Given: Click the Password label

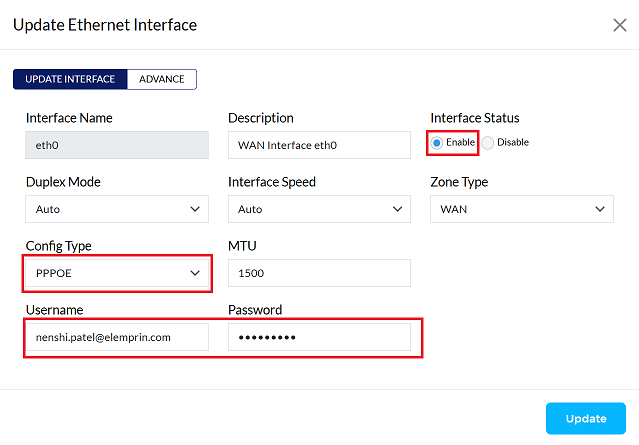Looking at the screenshot, I should click(x=255, y=310).
